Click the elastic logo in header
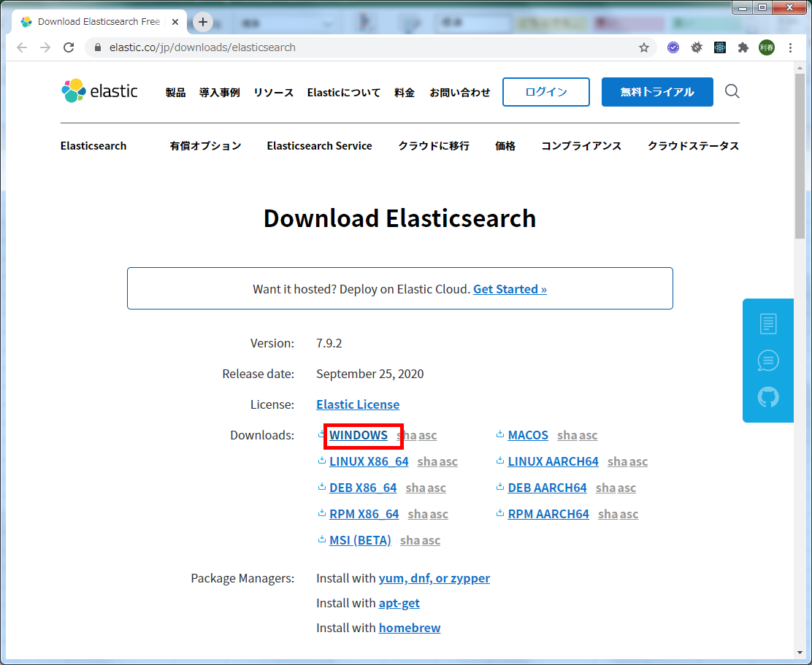The height and width of the screenshot is (665, 812). (99, 91)
